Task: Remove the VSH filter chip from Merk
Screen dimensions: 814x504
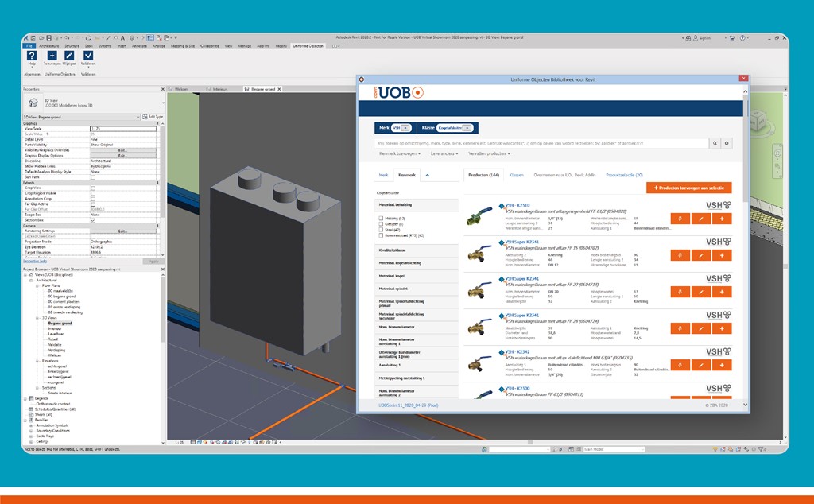Action: coord(405,128)
